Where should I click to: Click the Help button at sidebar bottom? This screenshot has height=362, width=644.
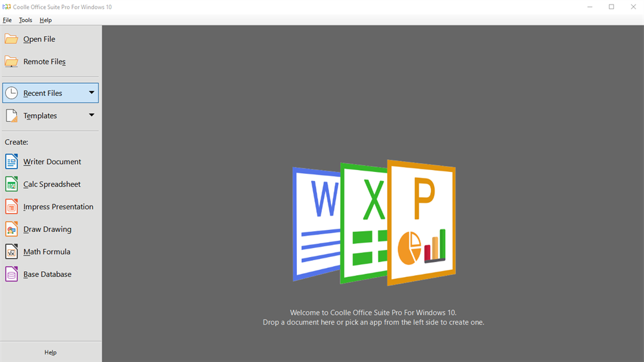[50, 352]
